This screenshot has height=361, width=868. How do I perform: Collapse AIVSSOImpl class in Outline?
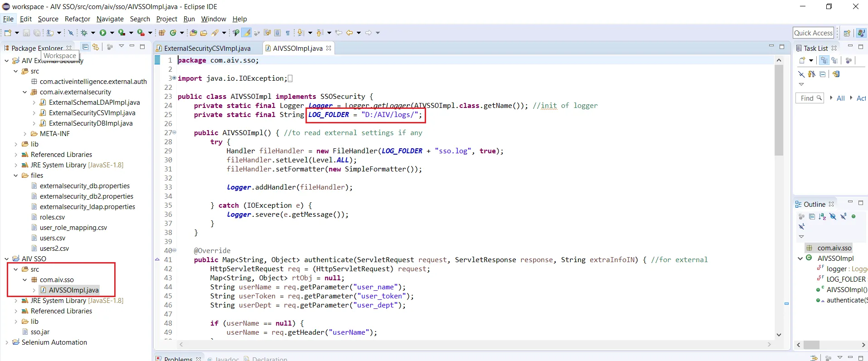[x=800, y=259]
